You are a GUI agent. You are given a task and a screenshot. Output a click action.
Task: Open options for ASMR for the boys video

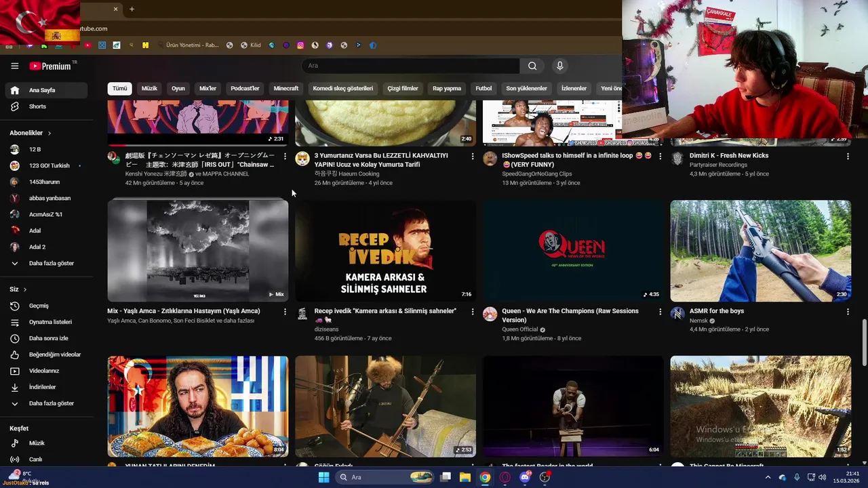pos(848,312)
